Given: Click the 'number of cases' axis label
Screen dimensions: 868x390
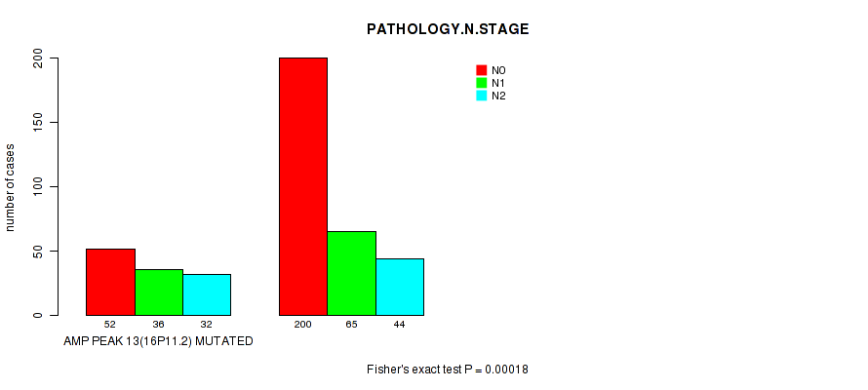Looking at the screenshot, I should click(x=11, y=186).
